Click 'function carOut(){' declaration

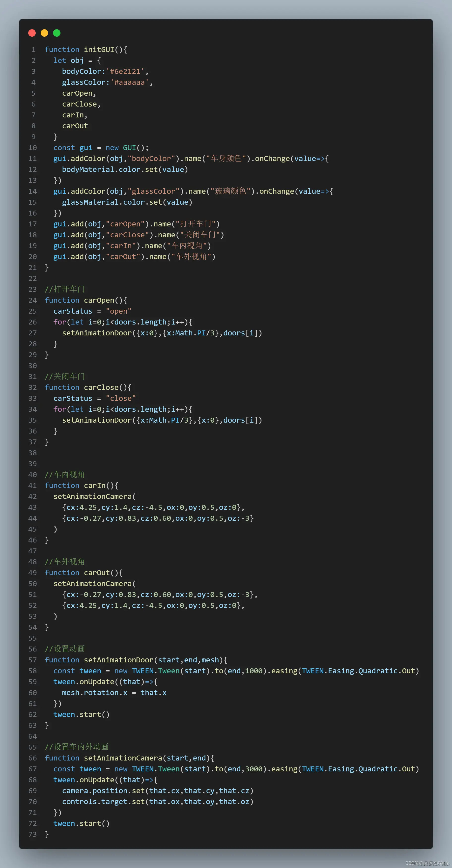click(x=84, y=573)
